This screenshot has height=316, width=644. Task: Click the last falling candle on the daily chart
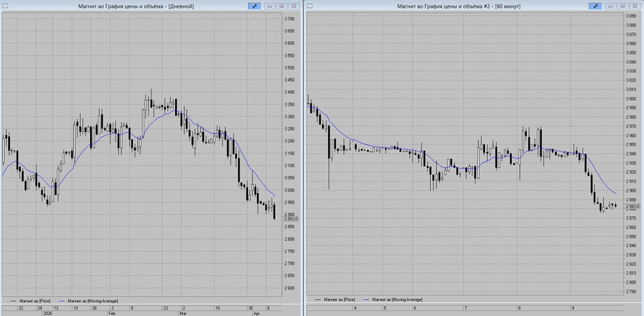(x=274, y=211)
